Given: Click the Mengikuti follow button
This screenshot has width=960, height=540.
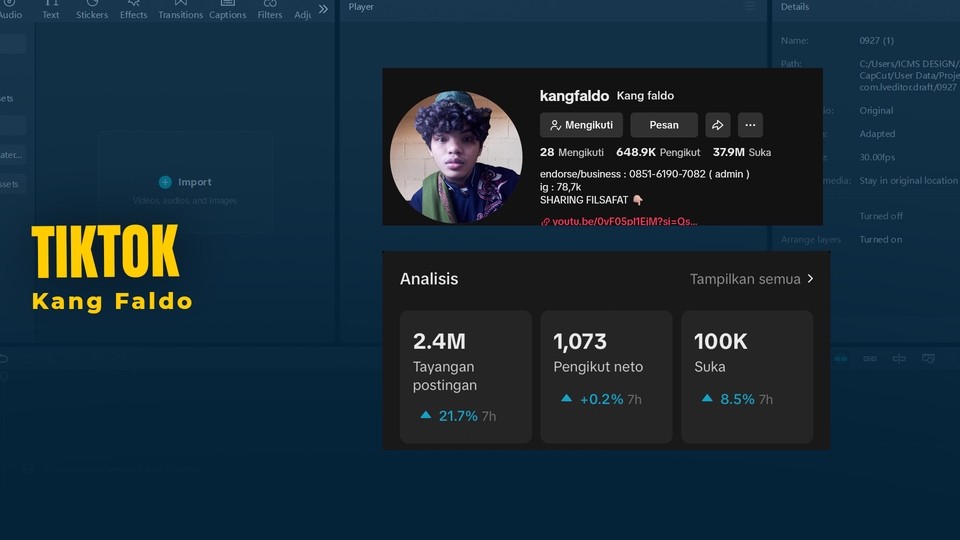Looking at the screenshot, I should pyautogui.click(x=581, y=125).
